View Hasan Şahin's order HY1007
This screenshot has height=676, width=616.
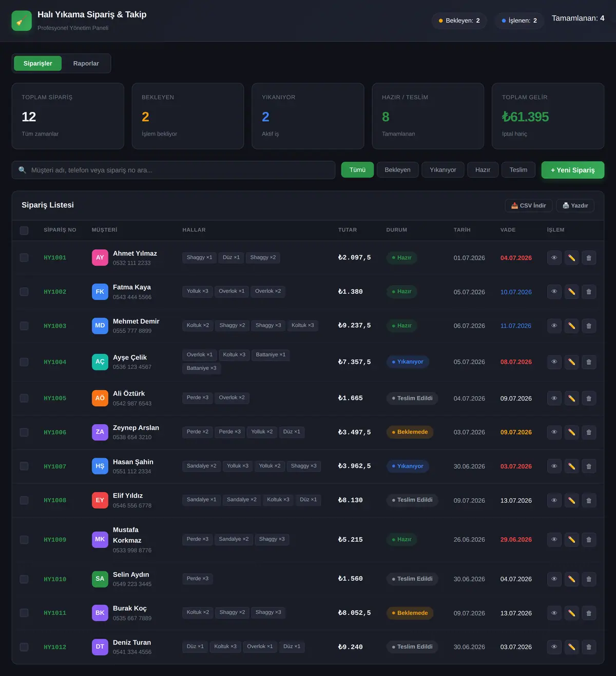[x=554, y=466]
